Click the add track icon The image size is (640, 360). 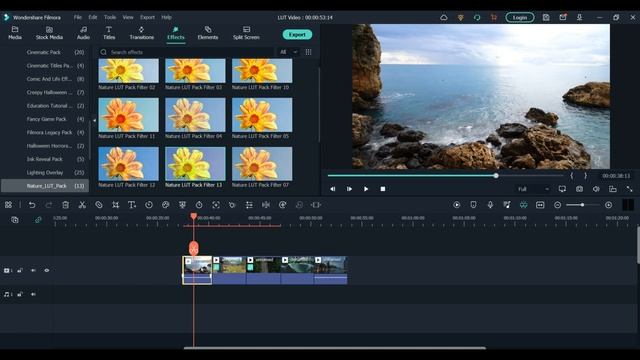click(15, 220)
